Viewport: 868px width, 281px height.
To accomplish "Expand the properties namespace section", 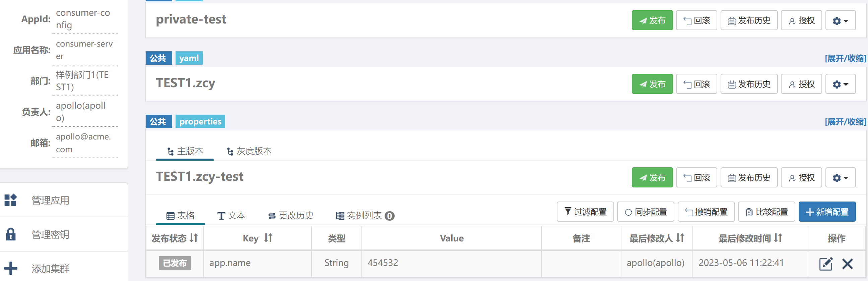I will 846,121.
